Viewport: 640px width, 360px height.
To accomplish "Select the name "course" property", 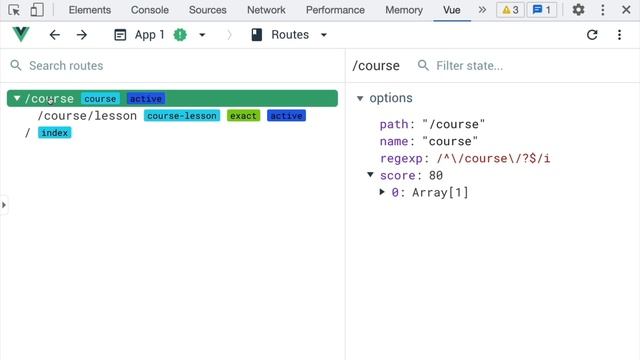I will pos(429,141).
